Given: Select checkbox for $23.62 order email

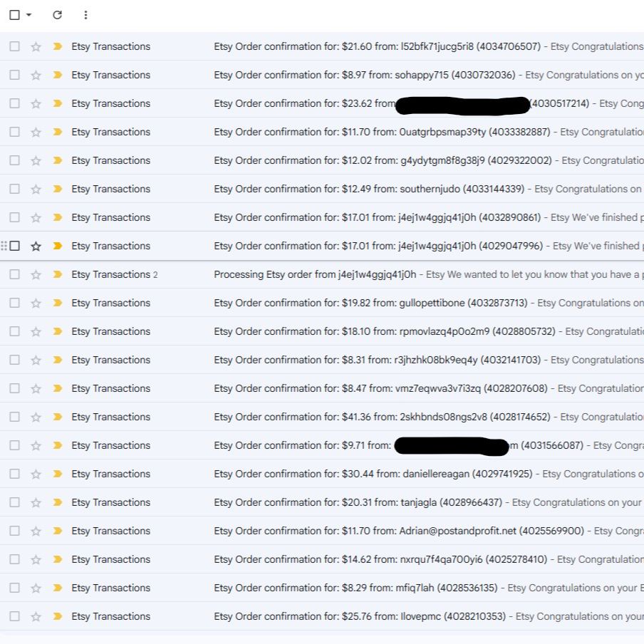Looking at the screenshot, I should pyautogui.click(x=15, y=103).
